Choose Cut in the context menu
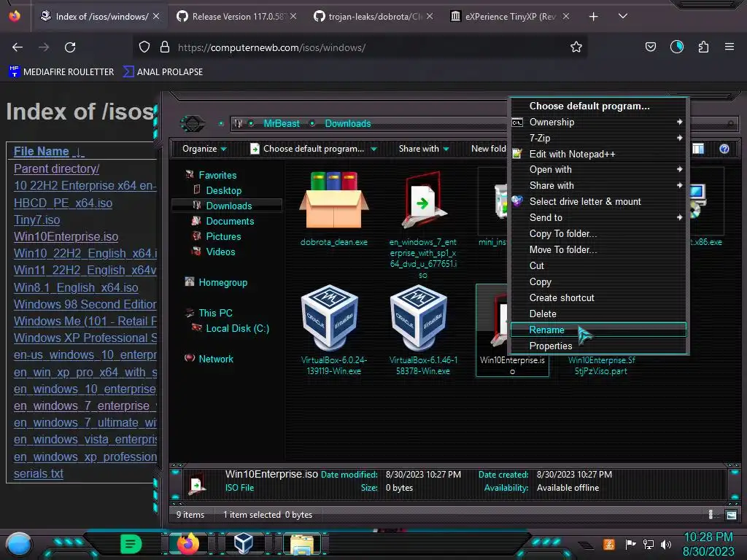Screen dimensions: 747x560 click(x=598, y=265)
